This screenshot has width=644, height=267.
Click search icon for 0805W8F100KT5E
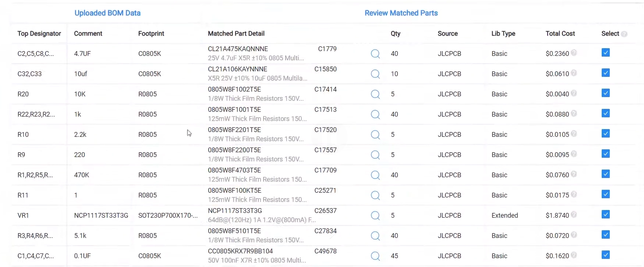tap(375, 195)
